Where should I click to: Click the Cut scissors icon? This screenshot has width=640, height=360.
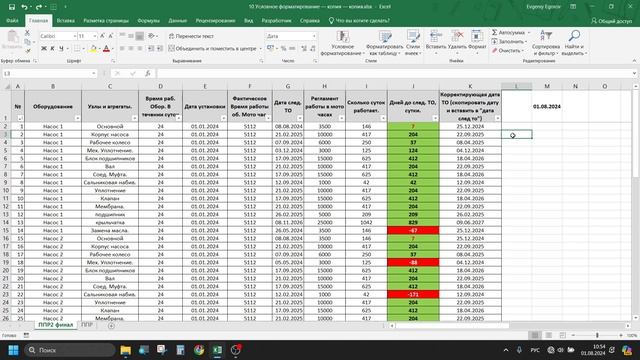[27, 33]
